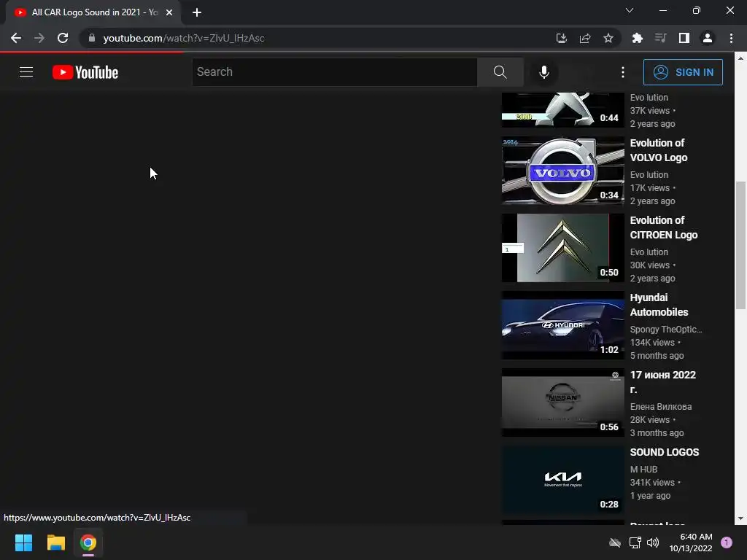Click the search magnifier button
This screenshot has width=747, height=560.
500,72
